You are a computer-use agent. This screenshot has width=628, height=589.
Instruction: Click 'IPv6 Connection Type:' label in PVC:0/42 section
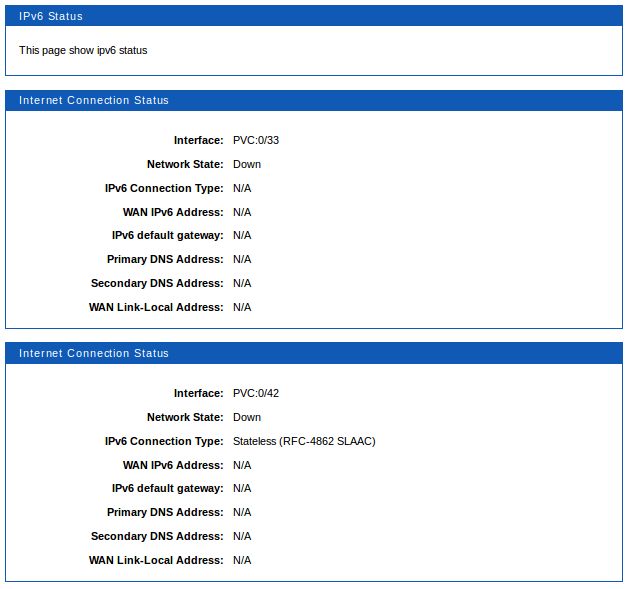pyautogui.click(x=164, y=441)
